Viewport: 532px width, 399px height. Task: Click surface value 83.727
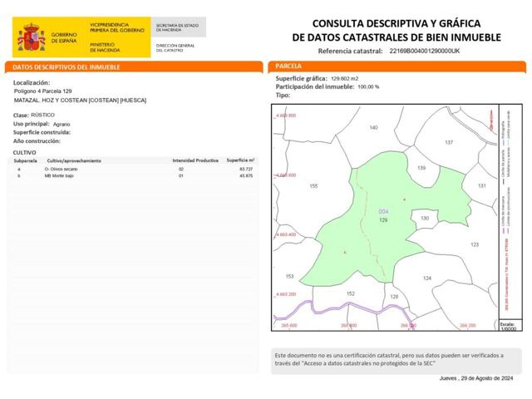[246, 169]
